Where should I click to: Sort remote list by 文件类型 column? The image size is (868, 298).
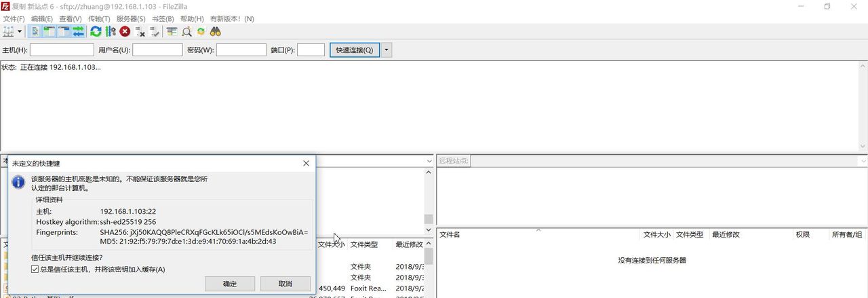pos(691,234)
